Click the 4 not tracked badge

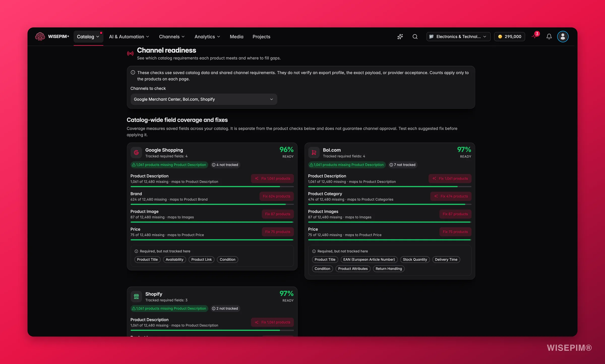click(225, 165)
